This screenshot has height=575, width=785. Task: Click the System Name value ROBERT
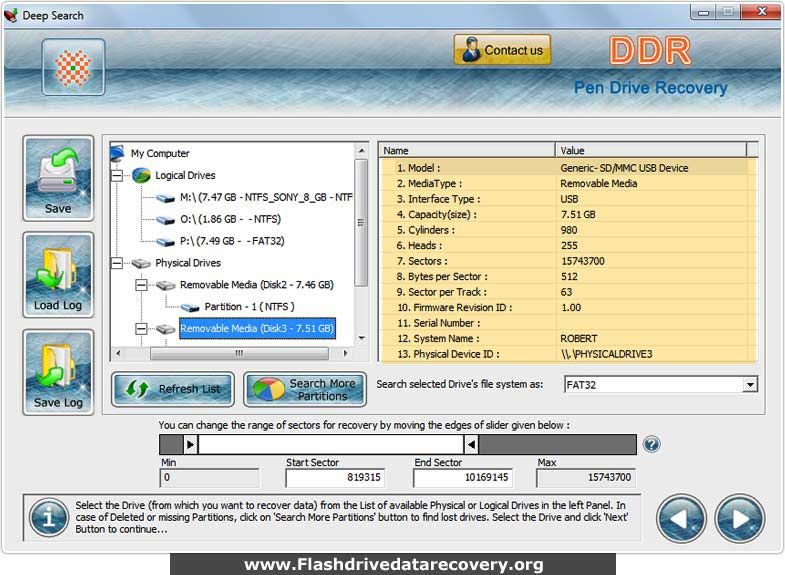pyautogui.click(x=578, y=339)
